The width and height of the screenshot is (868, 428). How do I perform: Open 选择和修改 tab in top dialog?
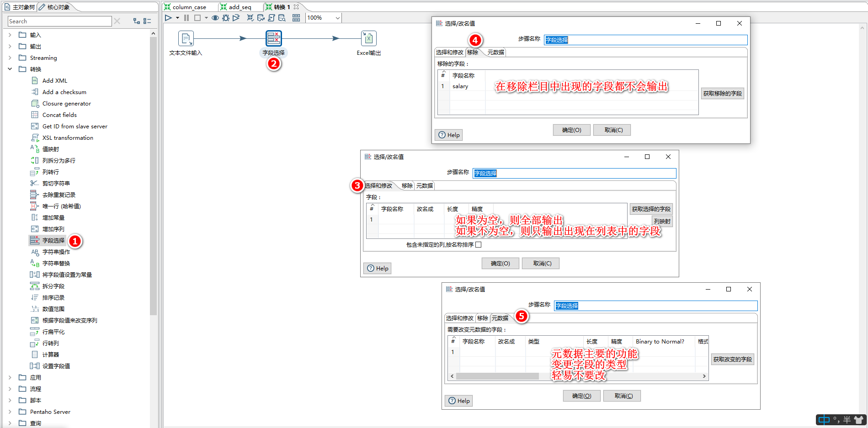(x=449, y=52)
